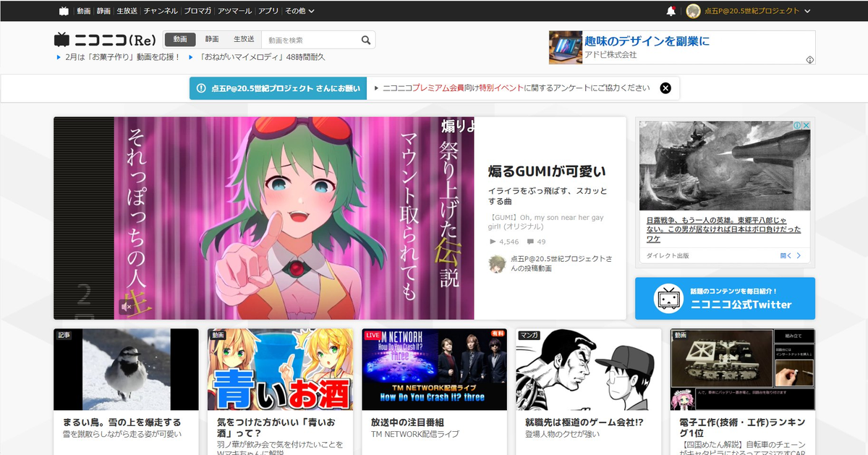
Task: Open the 青いお酒 video thumbnail
Action: pyautogui.click(x=280, y=370)
